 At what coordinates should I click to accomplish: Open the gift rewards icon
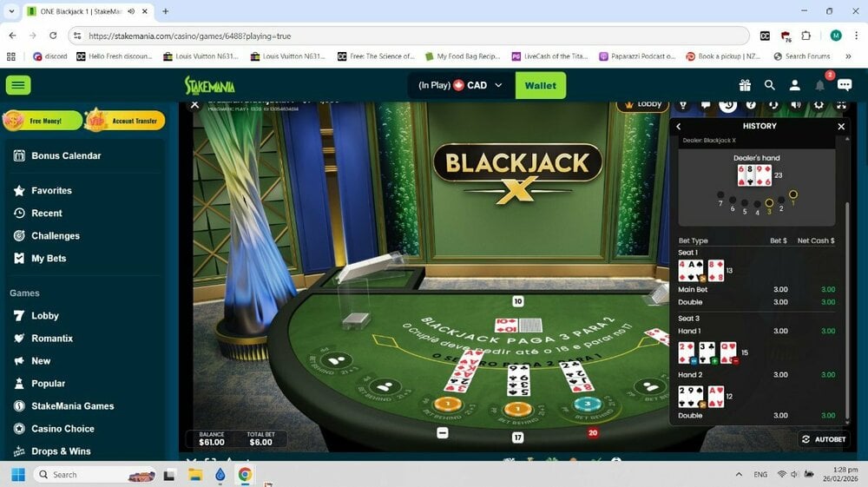tap(745, 85)
